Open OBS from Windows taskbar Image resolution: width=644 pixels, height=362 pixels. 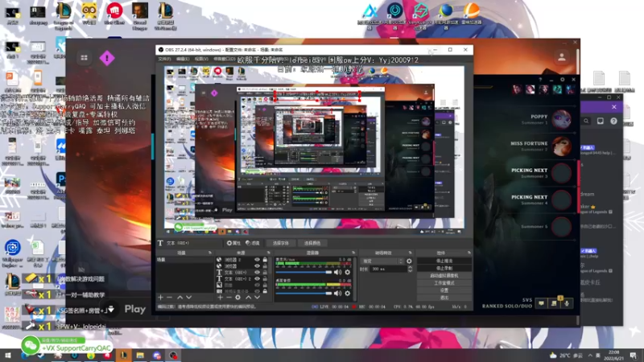(x=173, y=356)
